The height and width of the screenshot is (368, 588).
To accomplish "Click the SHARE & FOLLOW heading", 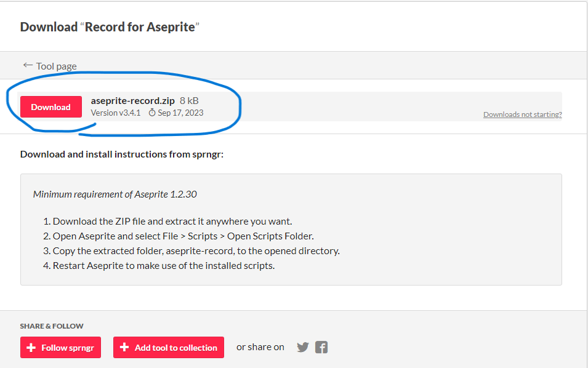I will coord(52,326).
